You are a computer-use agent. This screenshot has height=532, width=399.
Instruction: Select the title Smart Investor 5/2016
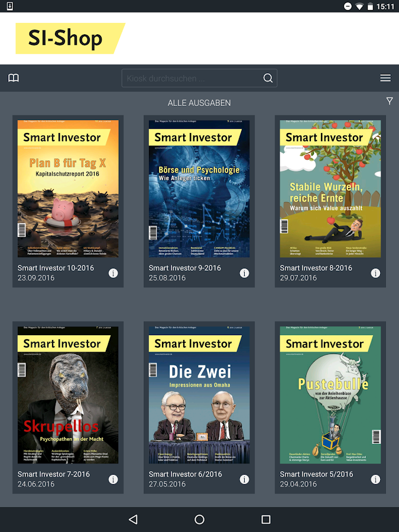pos(317,474)
